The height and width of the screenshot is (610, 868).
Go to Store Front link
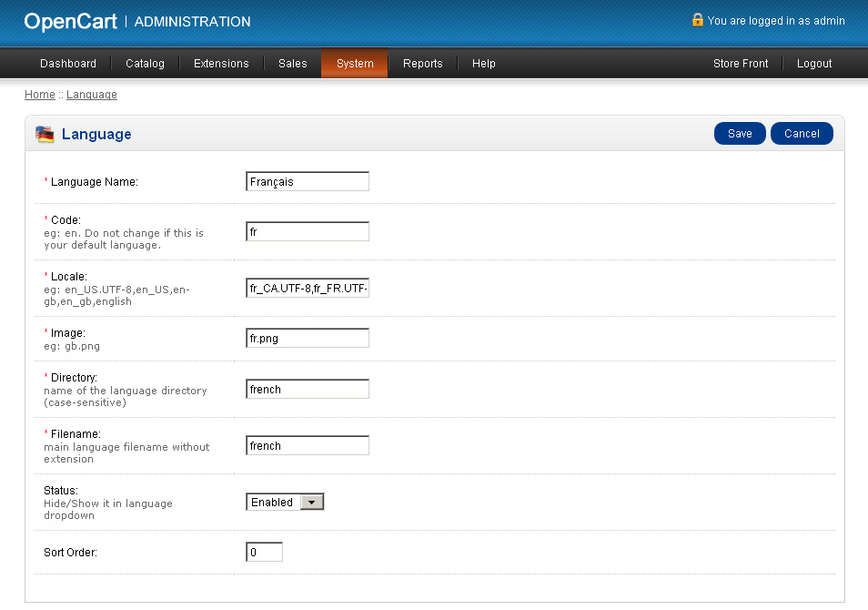click(x=741, y=64)
